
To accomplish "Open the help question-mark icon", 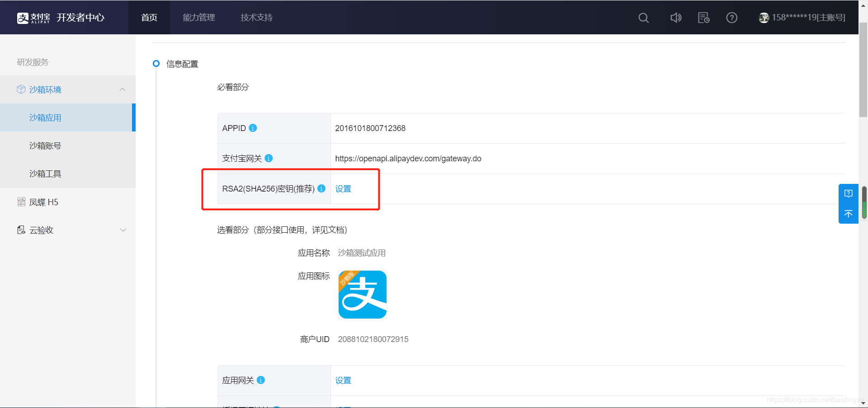I will tap(731, 18).
